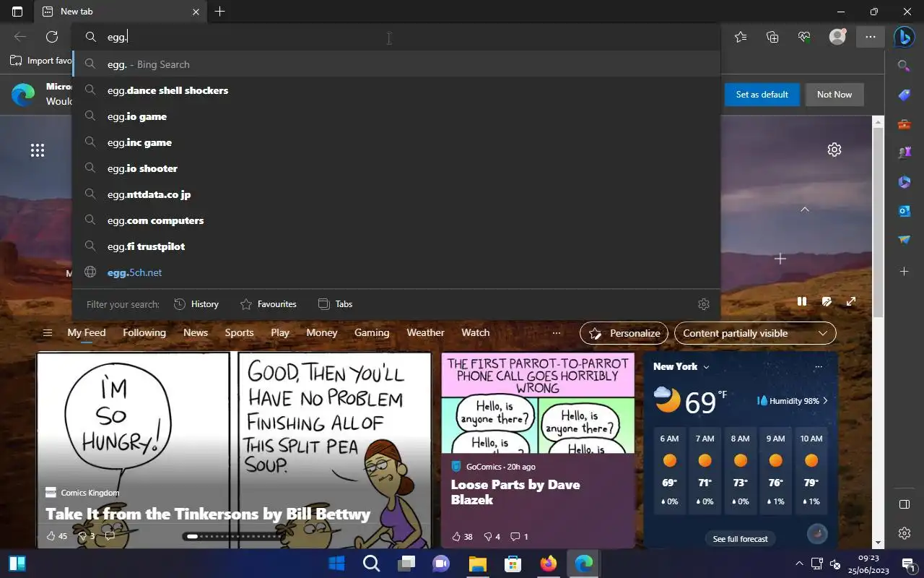Dismiss prompt with Not Now
The image size is (924, 578).
point(834,95)
